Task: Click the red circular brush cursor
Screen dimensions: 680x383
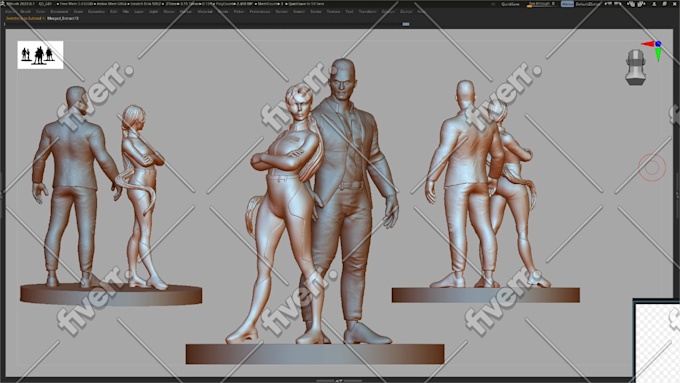Action: [x=652, y=167]
